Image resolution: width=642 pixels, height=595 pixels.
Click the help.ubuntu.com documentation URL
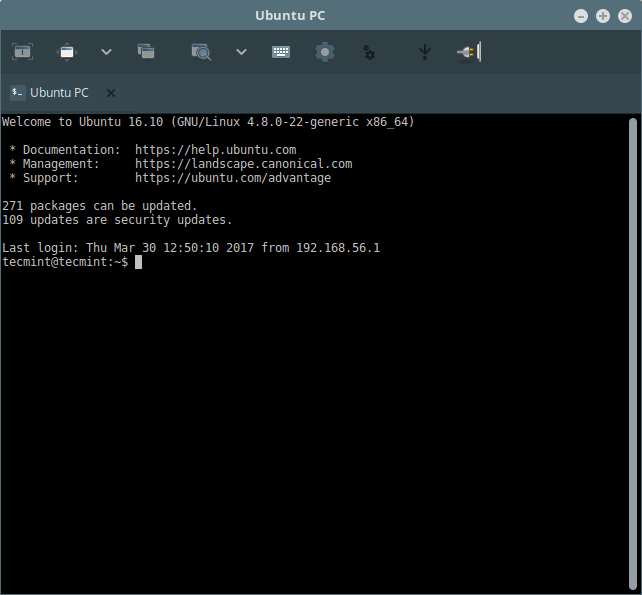point(215,150)
